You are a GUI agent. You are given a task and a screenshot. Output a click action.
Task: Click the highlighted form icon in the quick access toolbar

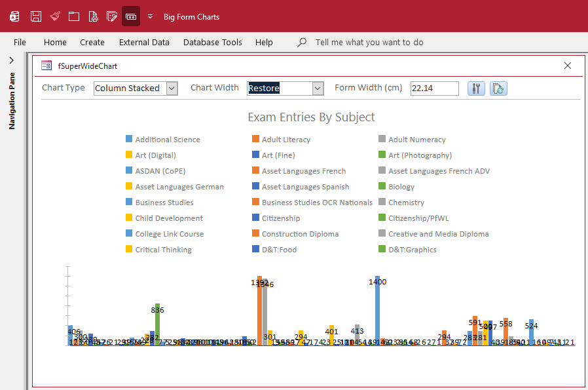click(131, 16)
